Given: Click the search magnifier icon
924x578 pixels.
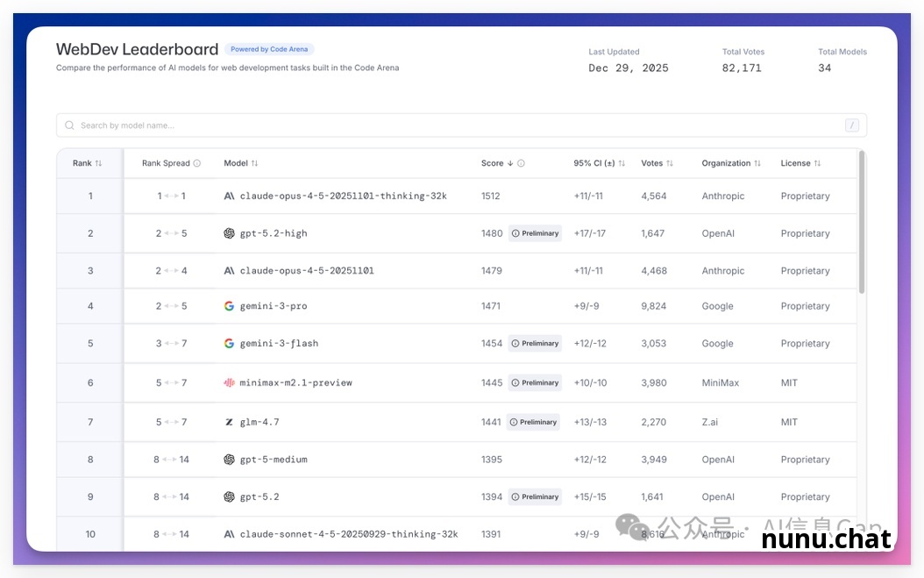Looking at the screenshot, I should (69, 125).
